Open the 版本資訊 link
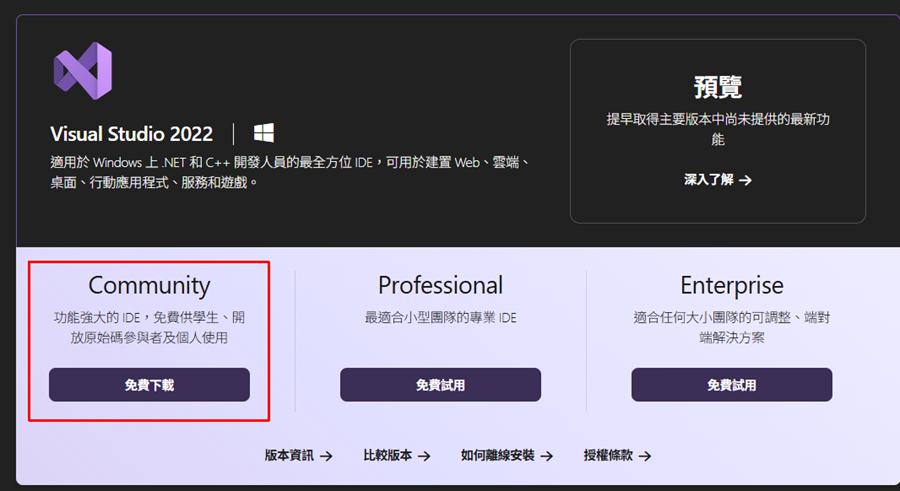This screenshot has height=491, width=900. 289,455
